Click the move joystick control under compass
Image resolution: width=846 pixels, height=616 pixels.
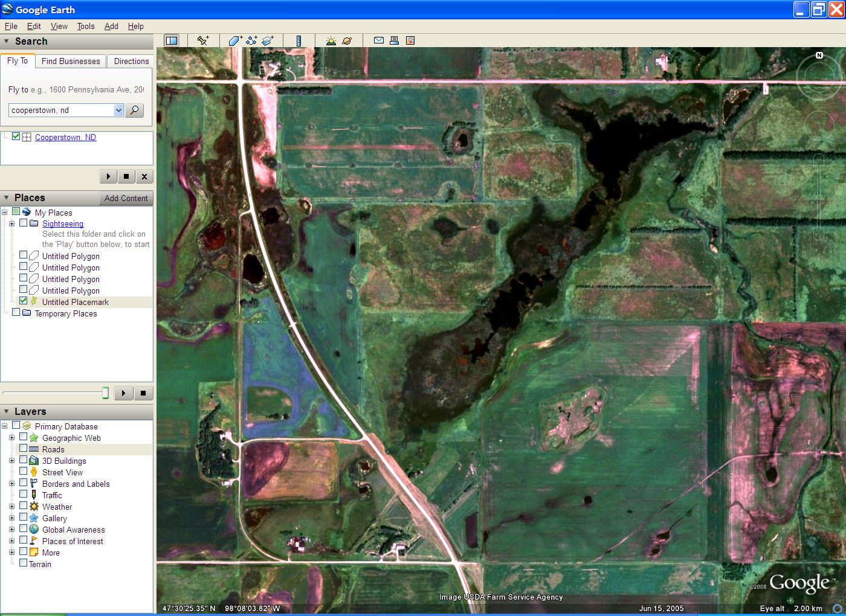click(819, 126)
